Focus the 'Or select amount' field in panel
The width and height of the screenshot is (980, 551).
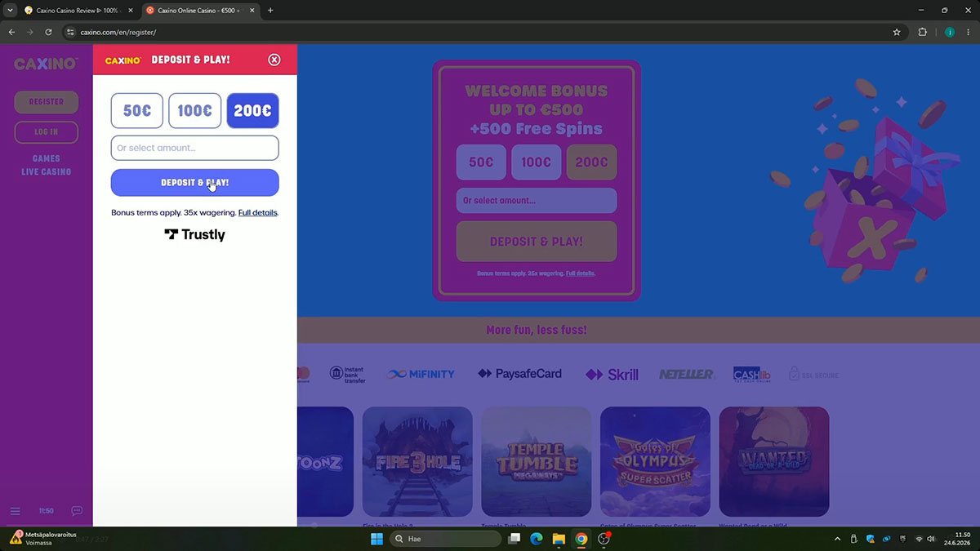[195, 148]
